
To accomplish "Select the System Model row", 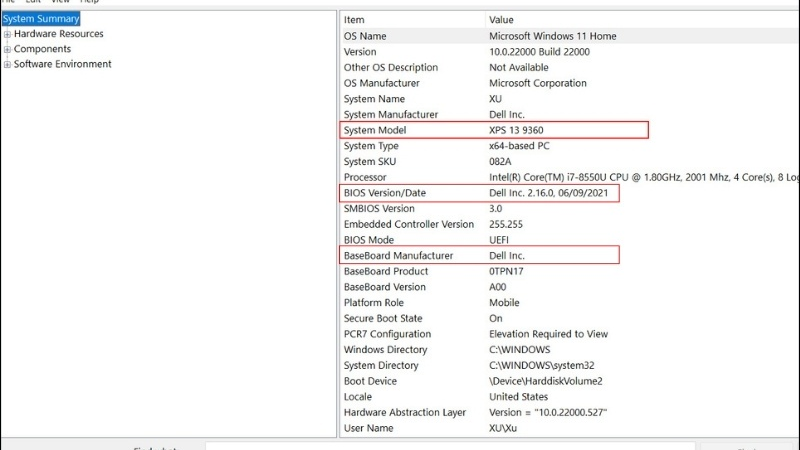I will click(x=570, y=130).
